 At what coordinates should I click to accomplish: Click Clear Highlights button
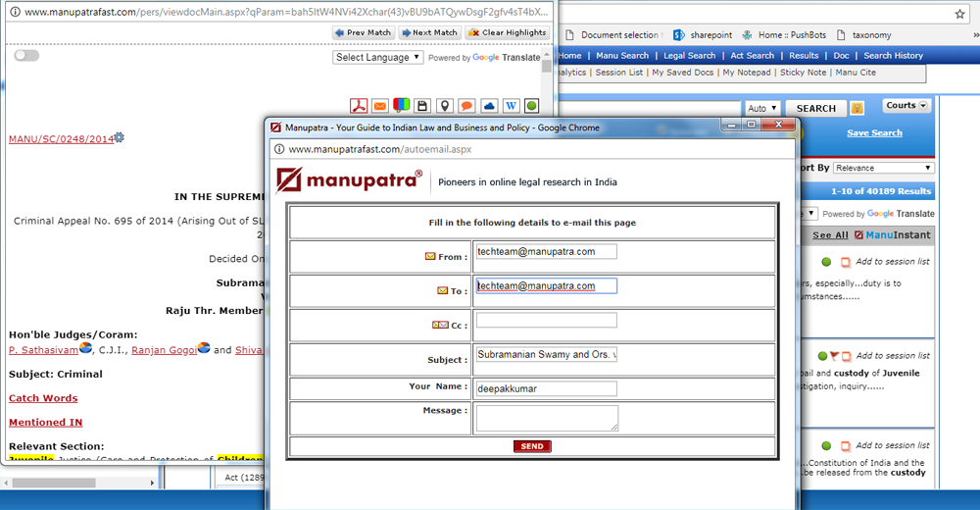pyautogui.click(x=508, y=32)
